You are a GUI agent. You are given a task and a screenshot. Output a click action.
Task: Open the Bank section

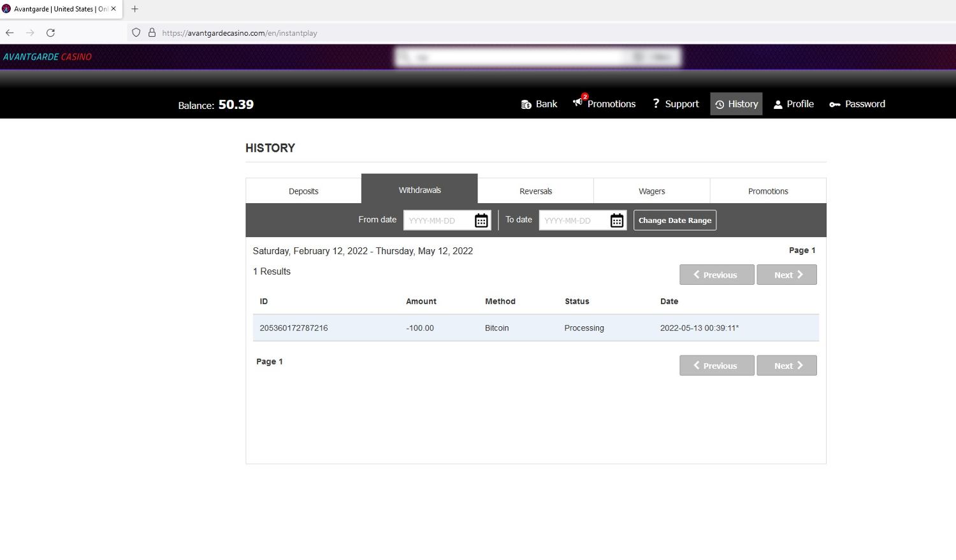pos(539,104)
